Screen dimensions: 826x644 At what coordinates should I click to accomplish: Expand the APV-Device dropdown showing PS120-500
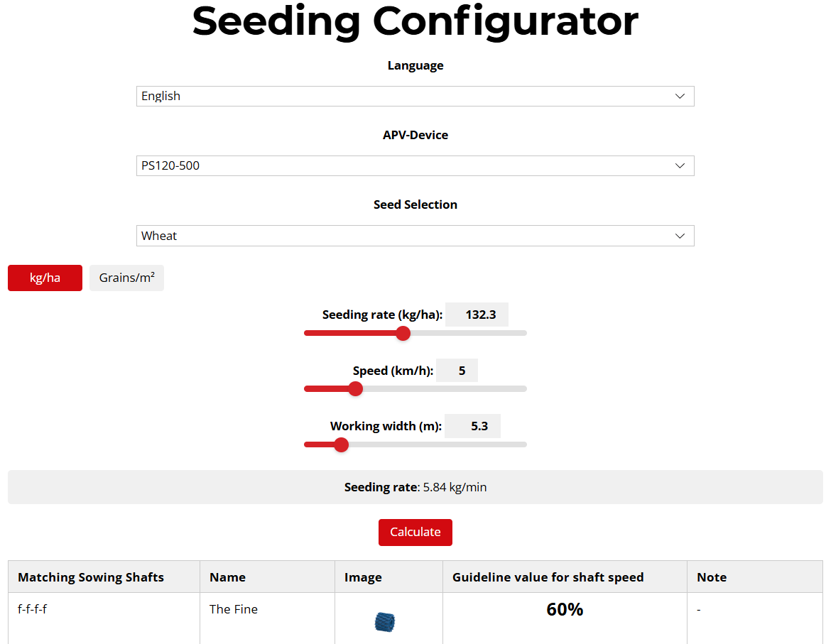click(415, 166)
